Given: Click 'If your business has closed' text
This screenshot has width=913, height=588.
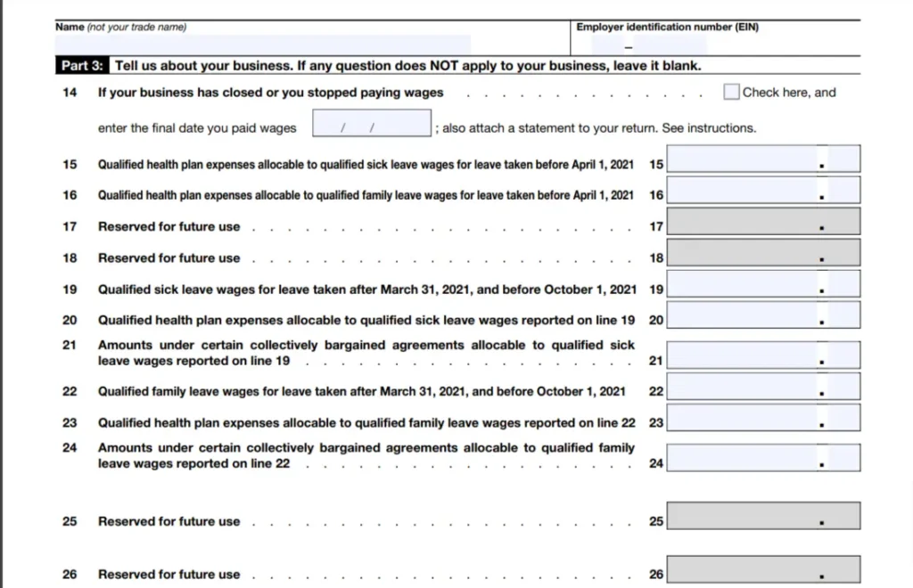Looking at the screenshot, I should pyautogui.click(x=270, y=93).
